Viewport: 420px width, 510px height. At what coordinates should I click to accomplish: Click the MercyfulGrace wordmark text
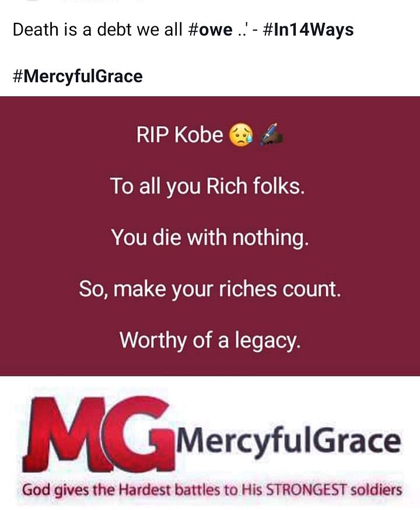tap(288, 442)
